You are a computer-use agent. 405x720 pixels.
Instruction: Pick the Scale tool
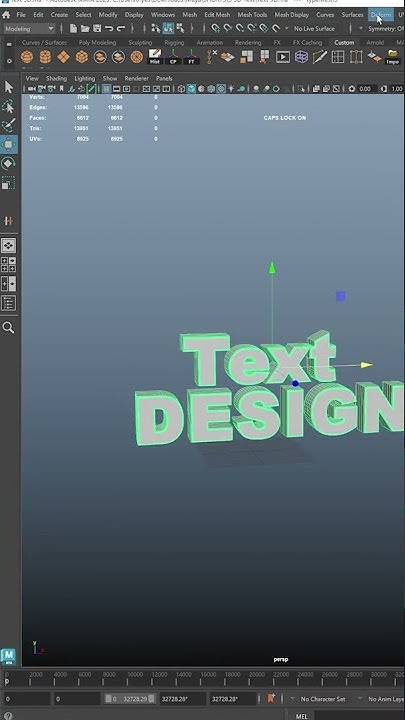pyautogui.click(x=9, y=183)
